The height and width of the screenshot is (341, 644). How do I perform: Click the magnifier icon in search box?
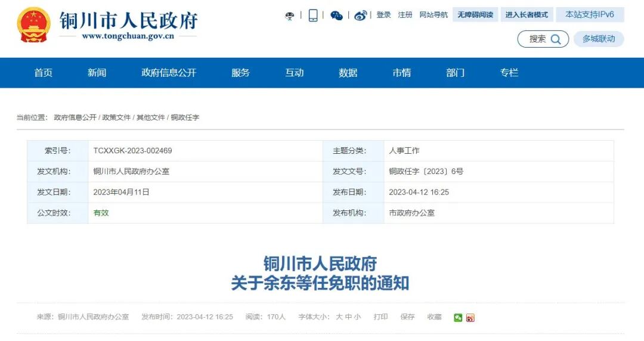click(x=556, y=39)
